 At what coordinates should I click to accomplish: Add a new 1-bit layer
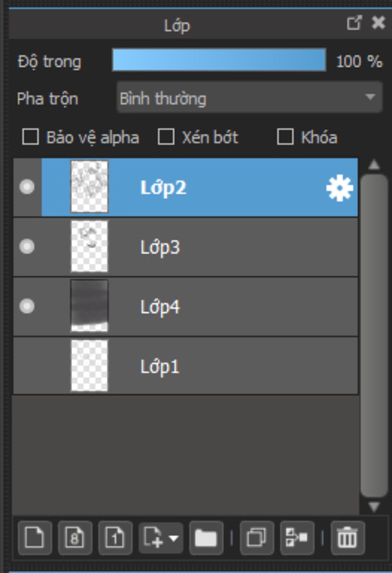[x=115, y=538]
